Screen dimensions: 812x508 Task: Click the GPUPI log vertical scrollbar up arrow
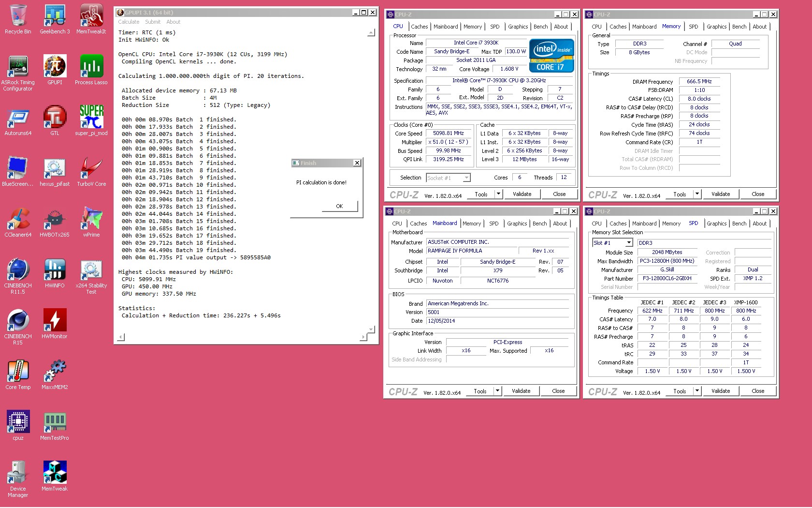(371, 33)
